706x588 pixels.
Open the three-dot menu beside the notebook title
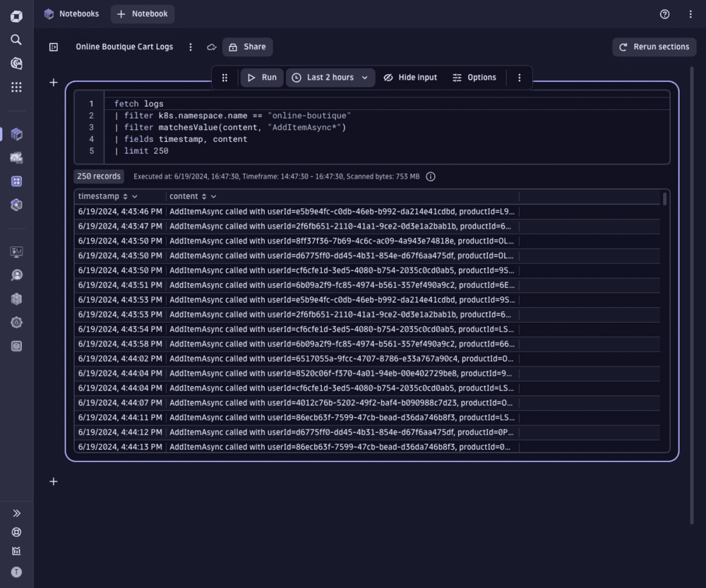tap(190, 47)
